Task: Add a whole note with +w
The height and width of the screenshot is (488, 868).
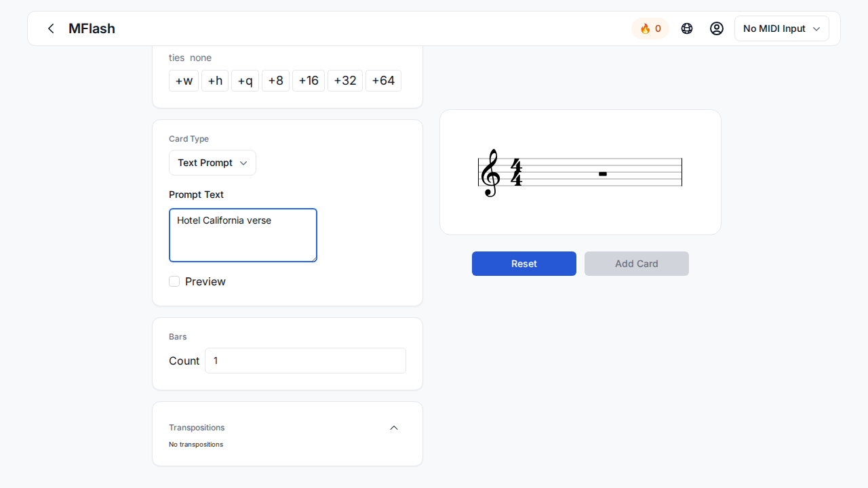Action: click(x=184, y=81)
